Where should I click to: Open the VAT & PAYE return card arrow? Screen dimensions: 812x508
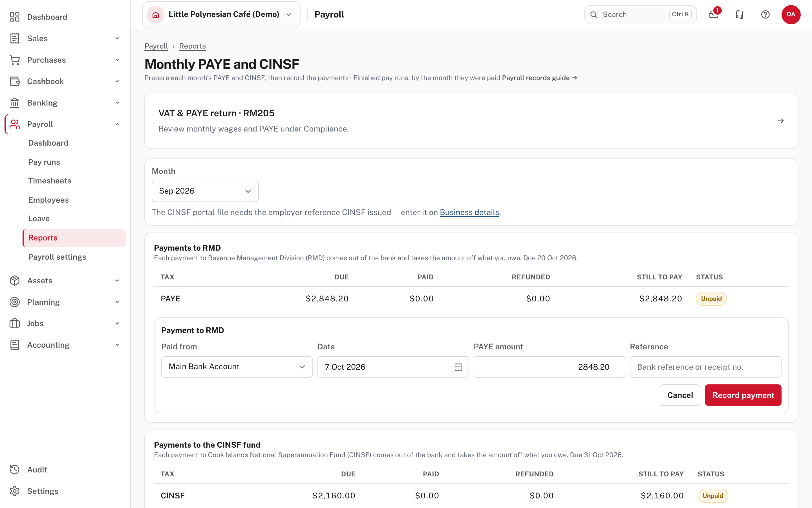(x=781, y=121)
